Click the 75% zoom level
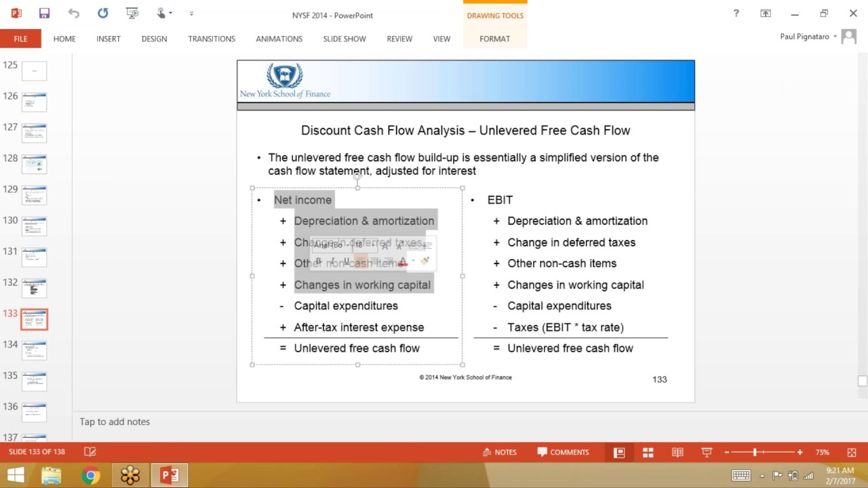 [822, 452]
